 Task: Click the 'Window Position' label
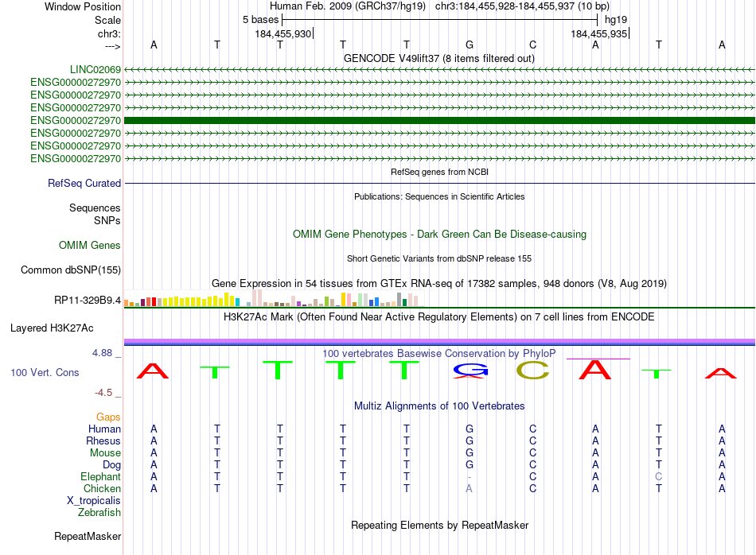click(83, 6)
